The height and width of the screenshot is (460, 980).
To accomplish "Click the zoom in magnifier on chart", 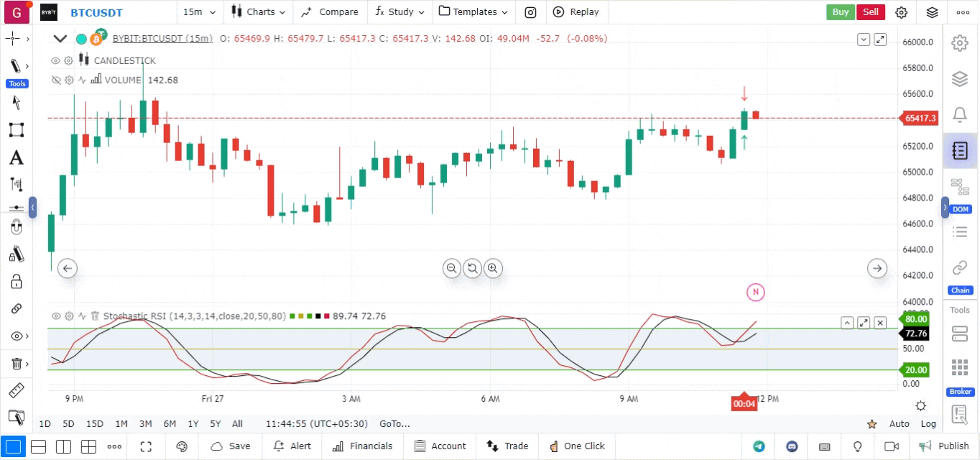I will (x=493, y=269).
